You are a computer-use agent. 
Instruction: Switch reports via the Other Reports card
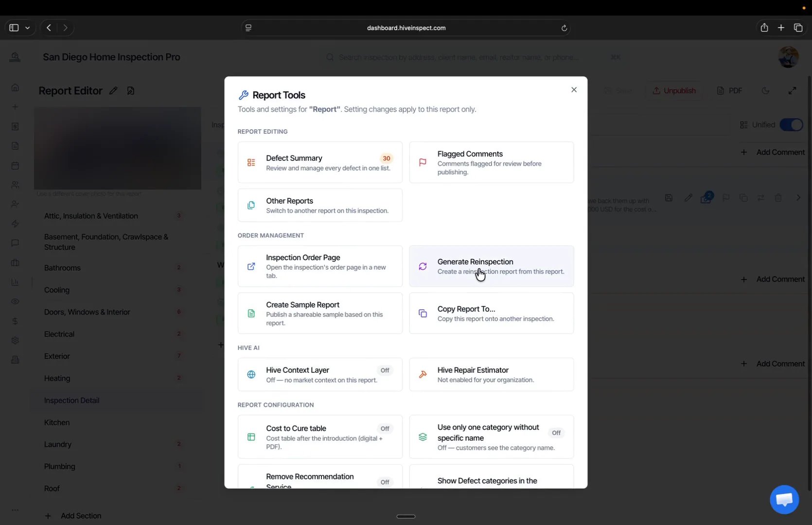pos(320,205)
